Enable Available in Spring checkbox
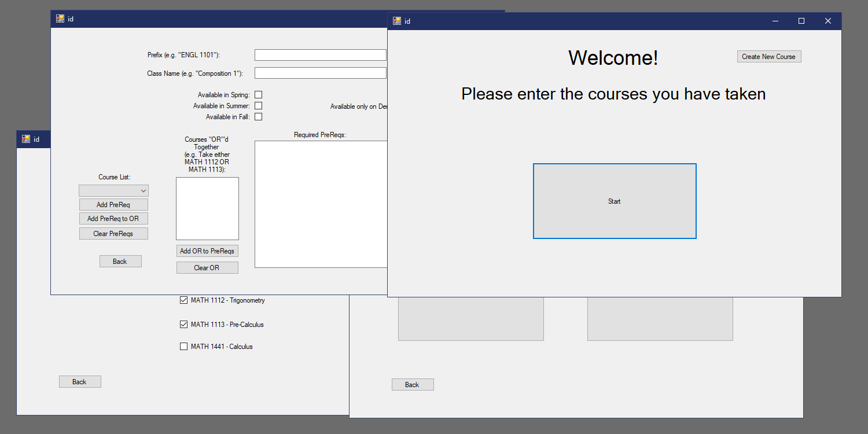Image resolution: width=868 pixels, height=434 pixels. (x=259, y=95)
